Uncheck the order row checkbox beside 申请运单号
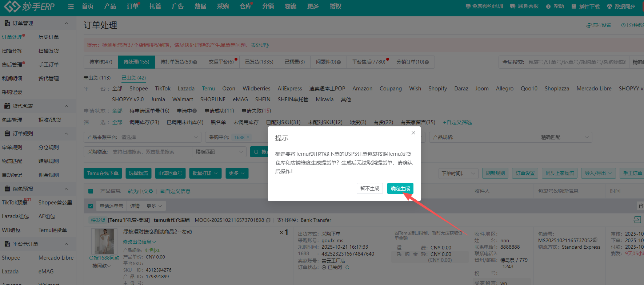 (x=91, y=206)
